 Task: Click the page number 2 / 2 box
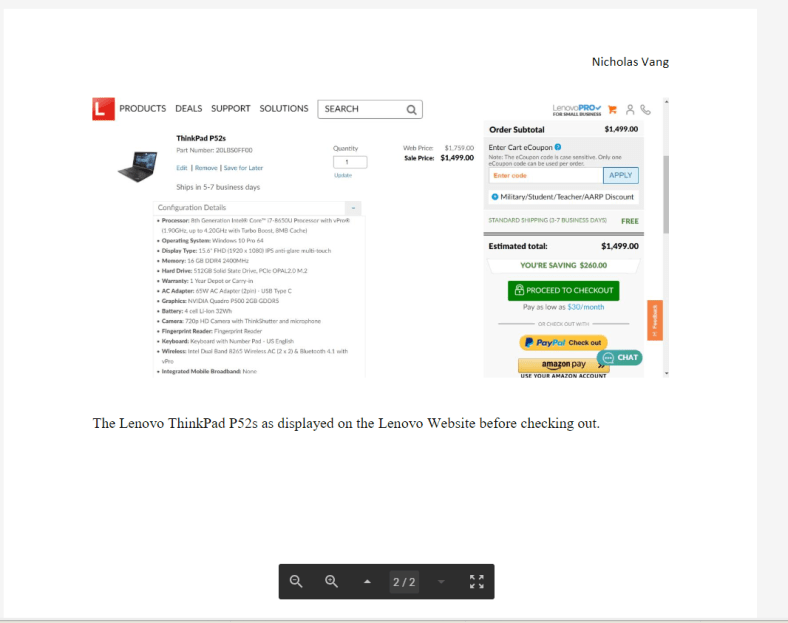coord(404,582)
